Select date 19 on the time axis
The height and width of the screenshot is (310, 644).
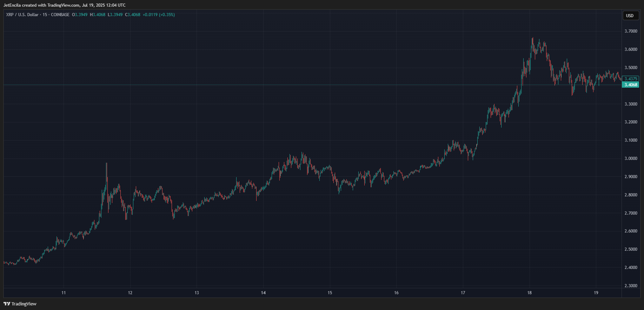point(596,293)
